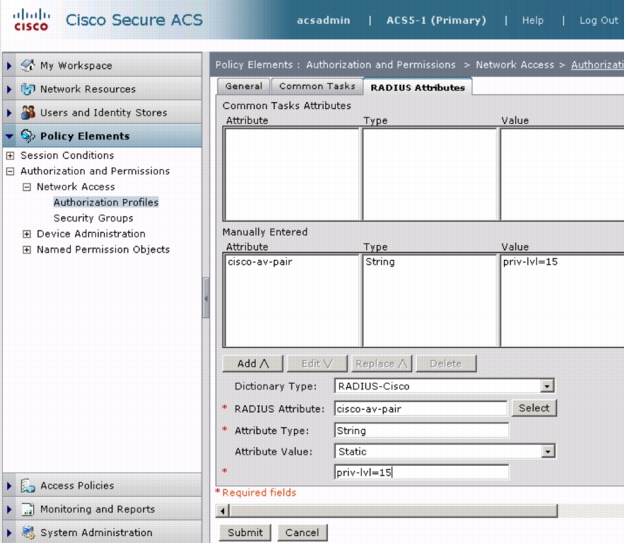The width and height of the screenshot is (626, 544).
Task: Cancel the profile changes
Action: [x=302, y=532]
